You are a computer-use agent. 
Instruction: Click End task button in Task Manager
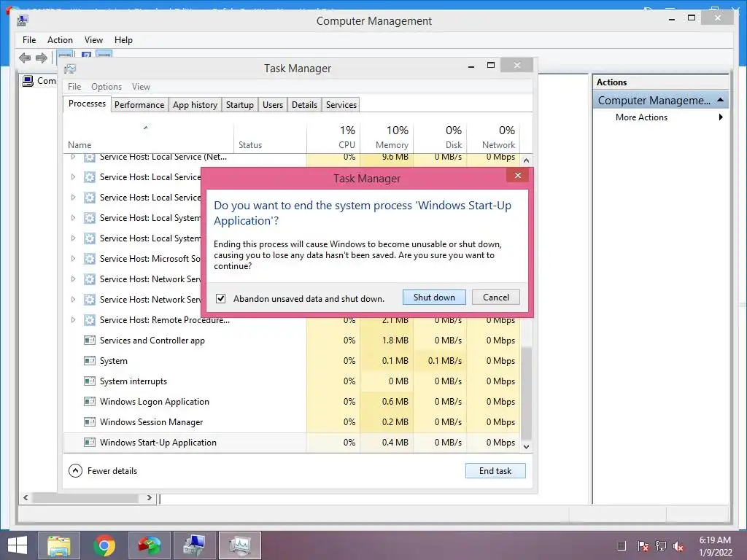click(x=495, y=470)
